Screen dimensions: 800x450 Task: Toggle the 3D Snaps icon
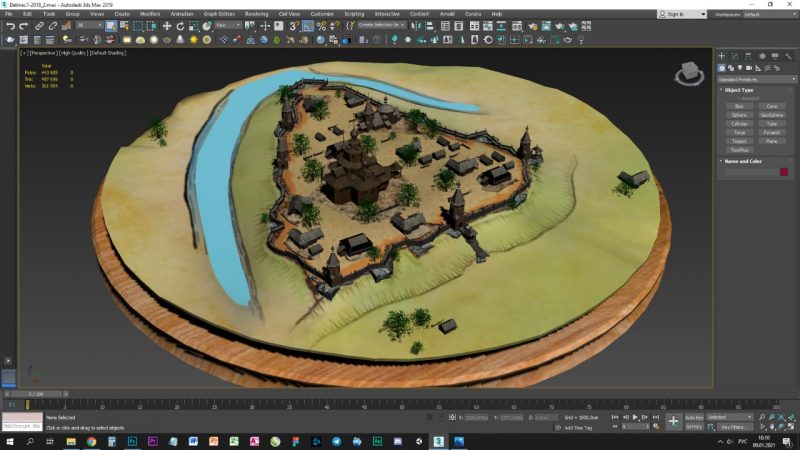click(x=294, y=26)
